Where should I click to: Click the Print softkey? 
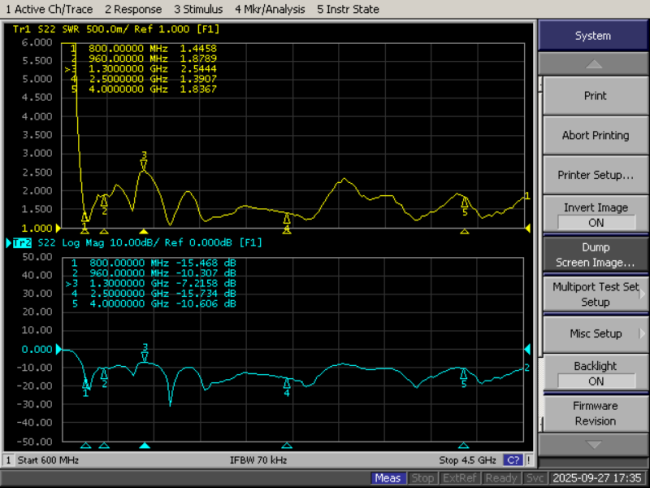pyautogui.click(x=595, y=96)
